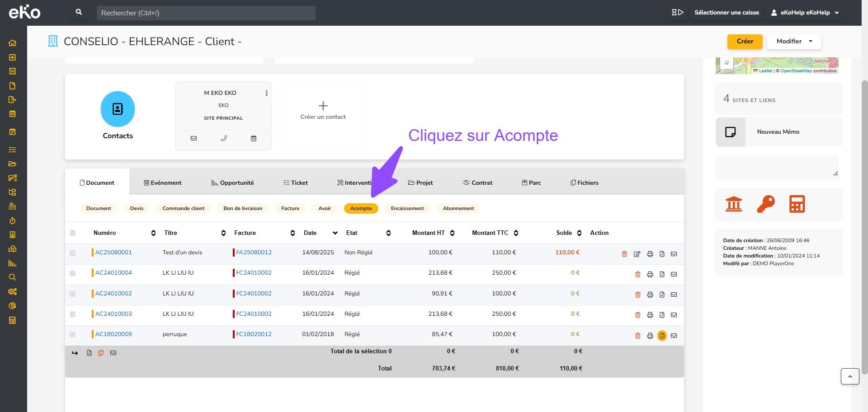
Task: Open the calculator icon in right panel
Action: coord(797,204)
